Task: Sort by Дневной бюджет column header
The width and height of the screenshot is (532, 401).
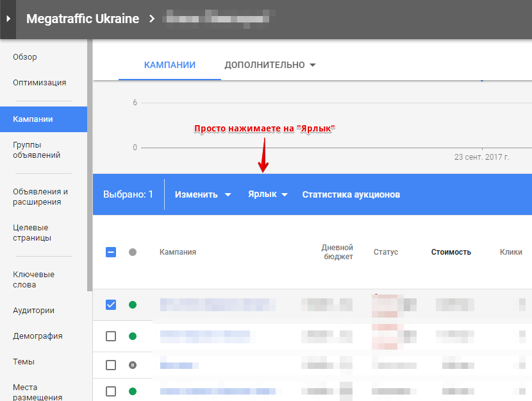Action: [337, 252]
